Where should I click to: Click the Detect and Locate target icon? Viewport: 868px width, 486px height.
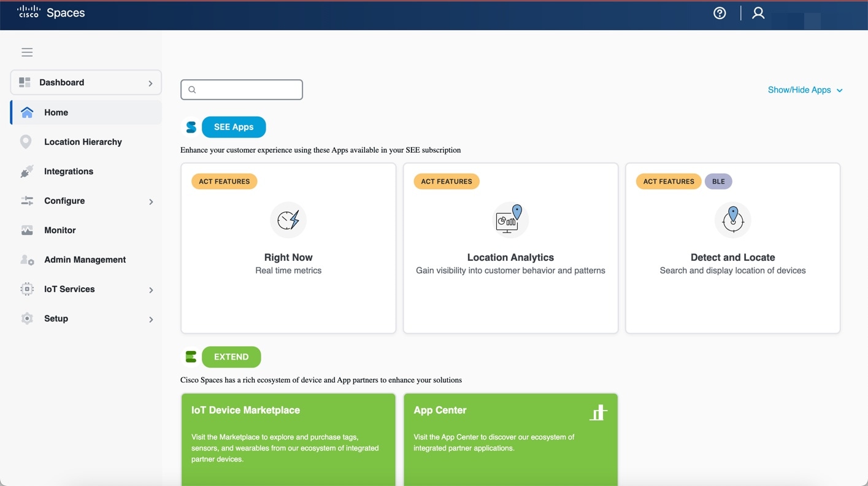(x=732, y=220)
